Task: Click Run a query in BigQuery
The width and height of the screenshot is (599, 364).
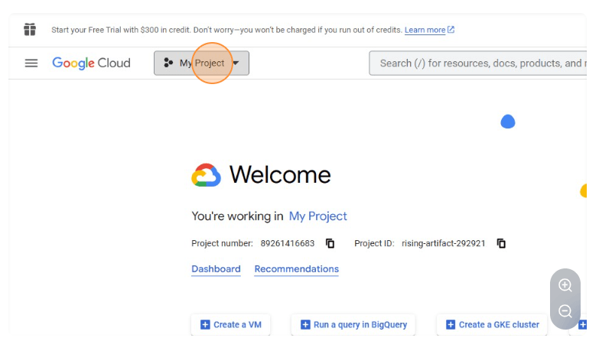Action: (353, 325)
